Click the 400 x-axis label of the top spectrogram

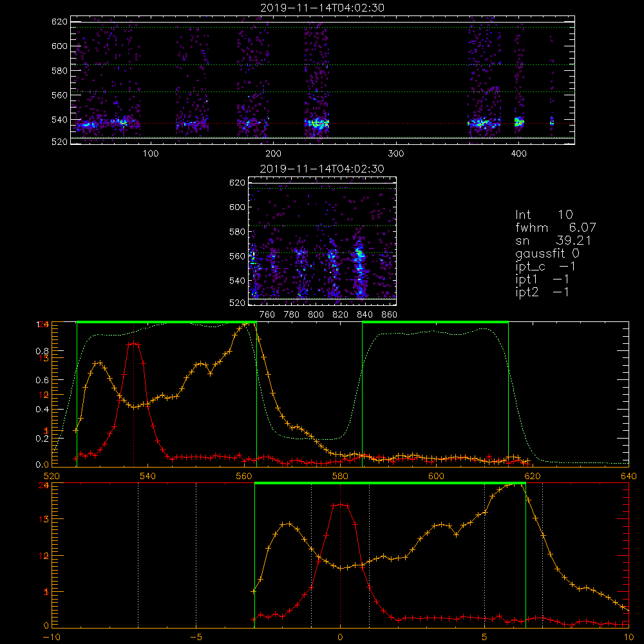[518, 154]
